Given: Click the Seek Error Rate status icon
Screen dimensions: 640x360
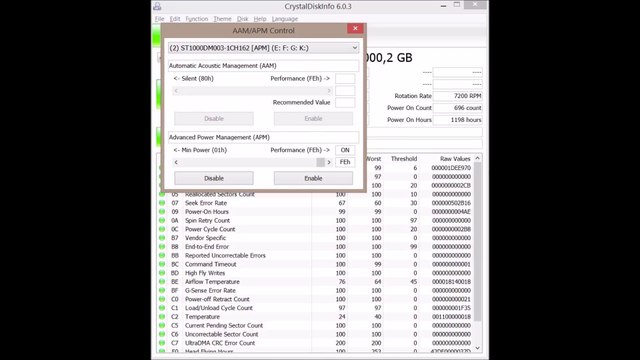Looking at the screenshot, I should [162, 203].
